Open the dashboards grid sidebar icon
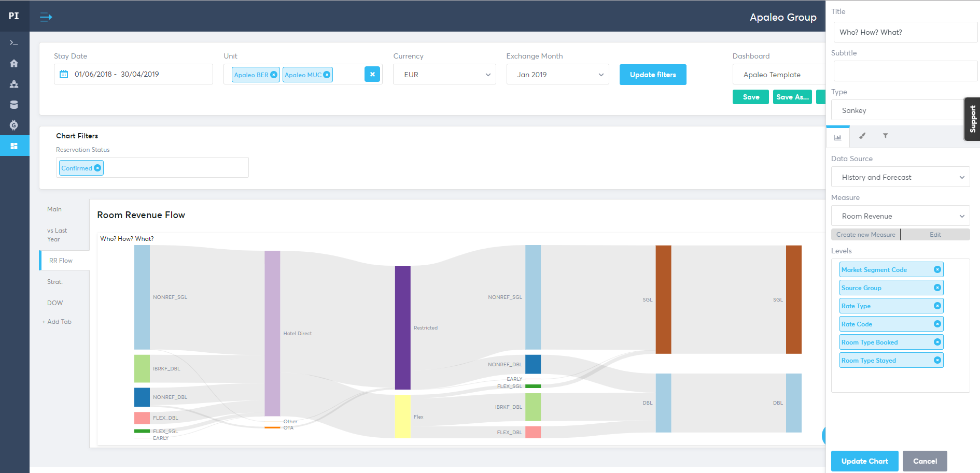This screenshot has width=980, height=473. (x=14, y=146)
